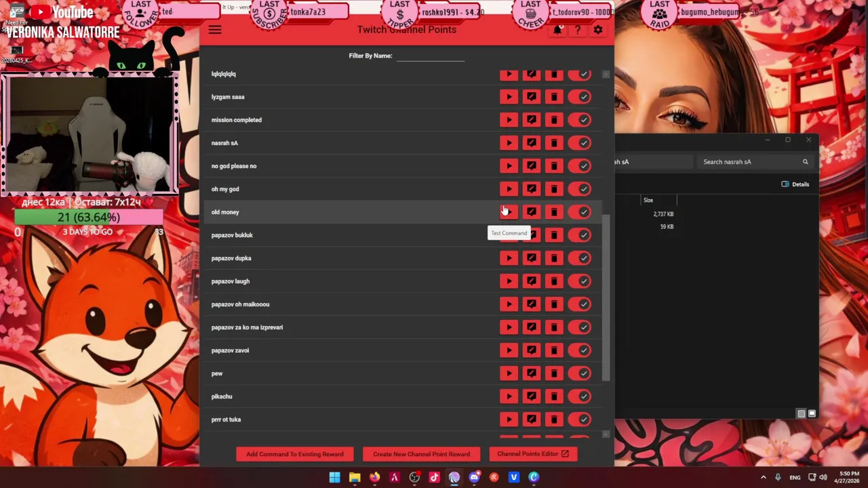This screenshot has width=868, height=488.
Task: Delete the old money command
Action: pyautogui.click(x=554, y=212)
